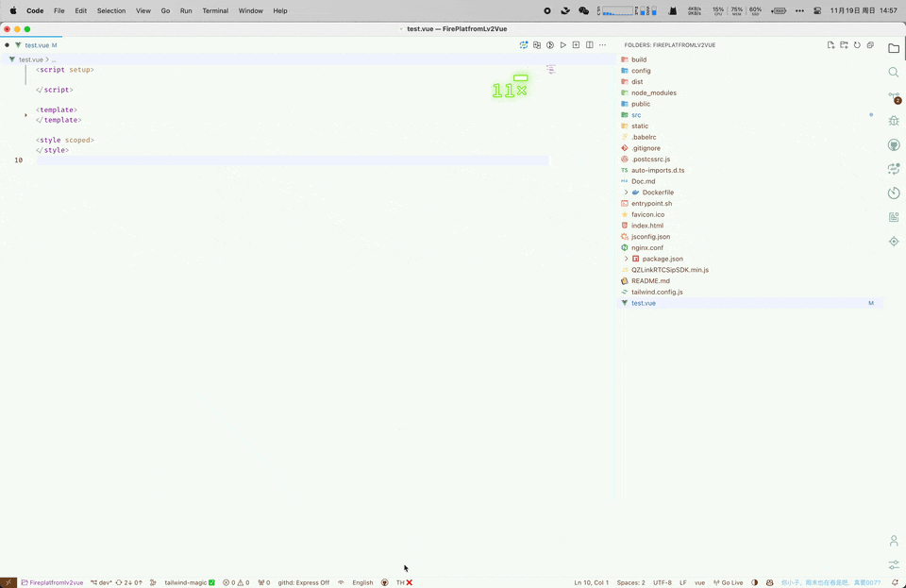Click the errors and warnings counter
This screenshot has width=906, height=588.
click(236, 582)
